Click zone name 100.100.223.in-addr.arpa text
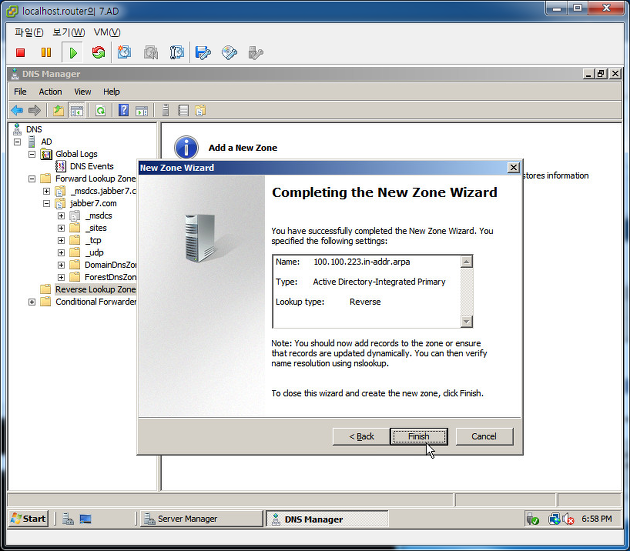This screenshot has height=551, width=630. pyautogui.click(x=362, y=262)
